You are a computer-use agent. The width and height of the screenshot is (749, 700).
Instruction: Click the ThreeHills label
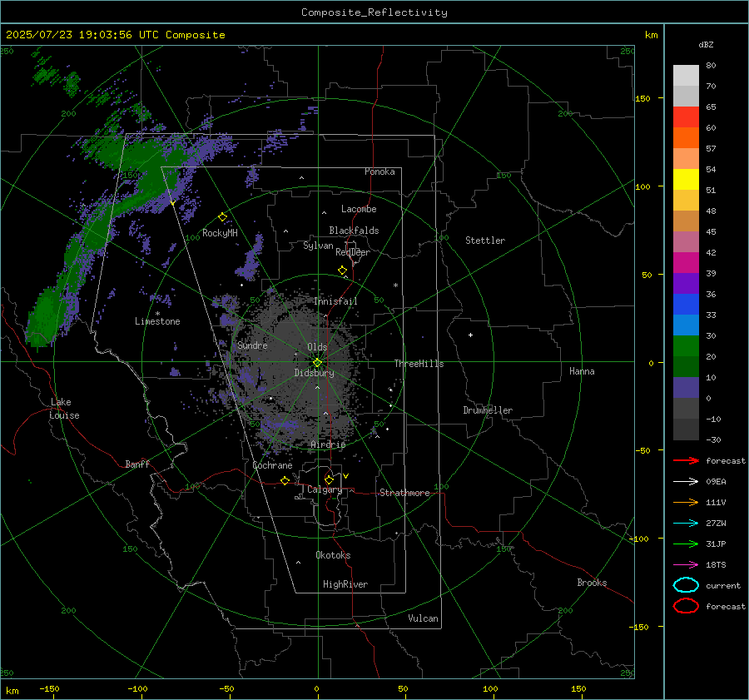pos(419,364)
